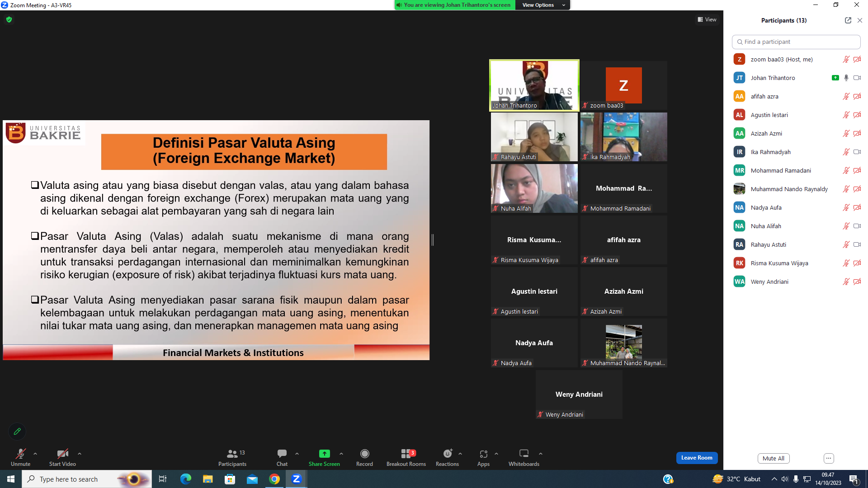Viewport: 868px width, 488px height.
Task: Start Video in the meeting toolbar
Action: (62, 457)
